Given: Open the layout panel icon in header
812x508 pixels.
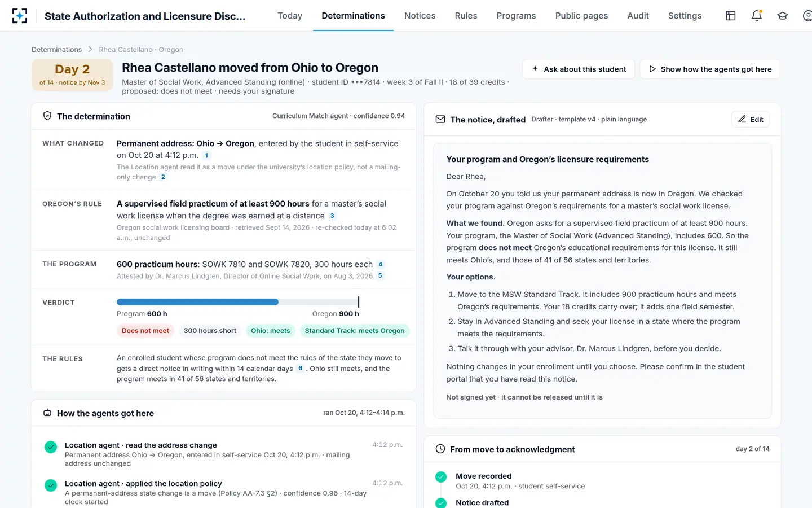Looking at the screenshot, I should [x=731, y=16].
